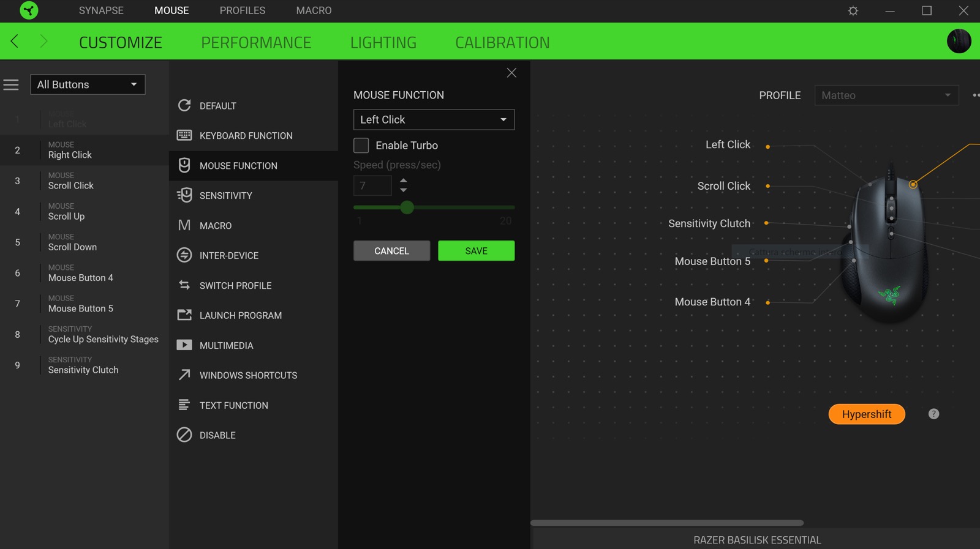Click the highlighted orange button marker on mouse
The height and width of the screenshot is (549, 980).
point(913,184)
